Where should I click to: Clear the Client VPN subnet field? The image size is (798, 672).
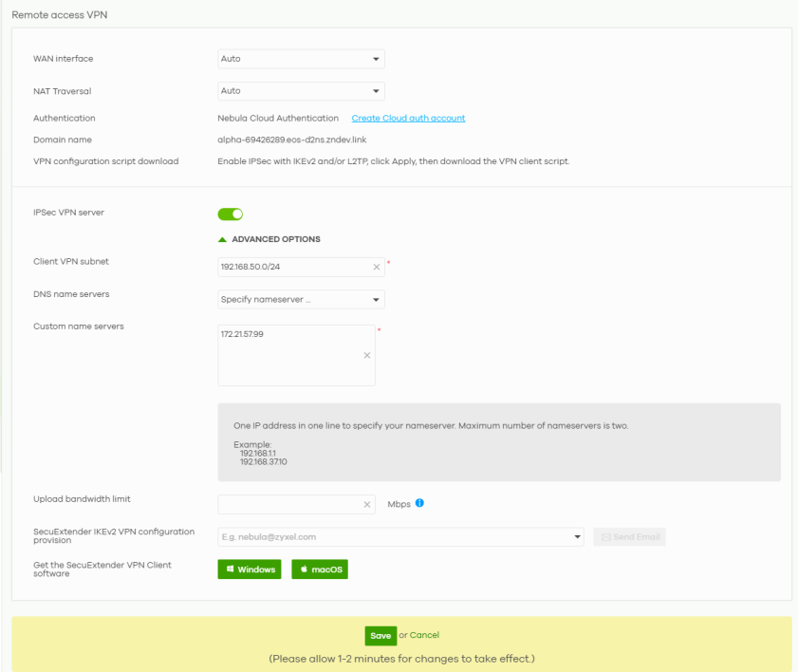coord(376,267)
